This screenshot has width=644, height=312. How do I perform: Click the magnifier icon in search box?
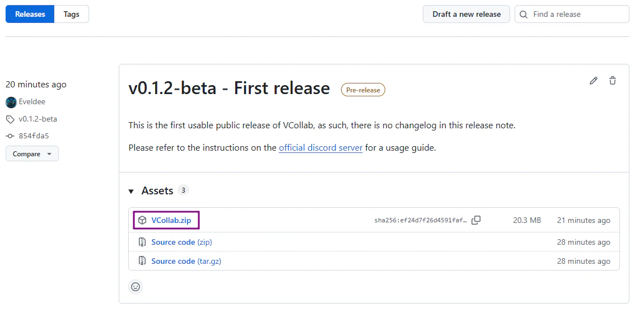point(524,15)
